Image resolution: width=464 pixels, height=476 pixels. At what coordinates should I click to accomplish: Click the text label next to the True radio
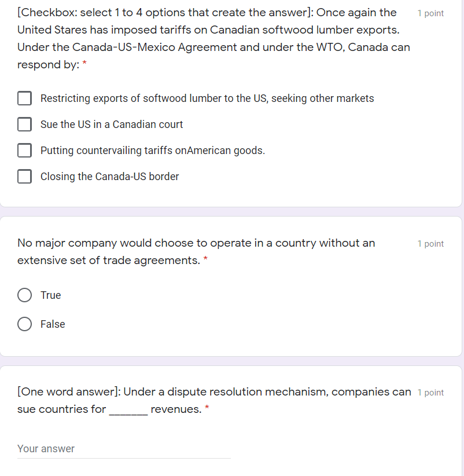[x=50, y=295]
